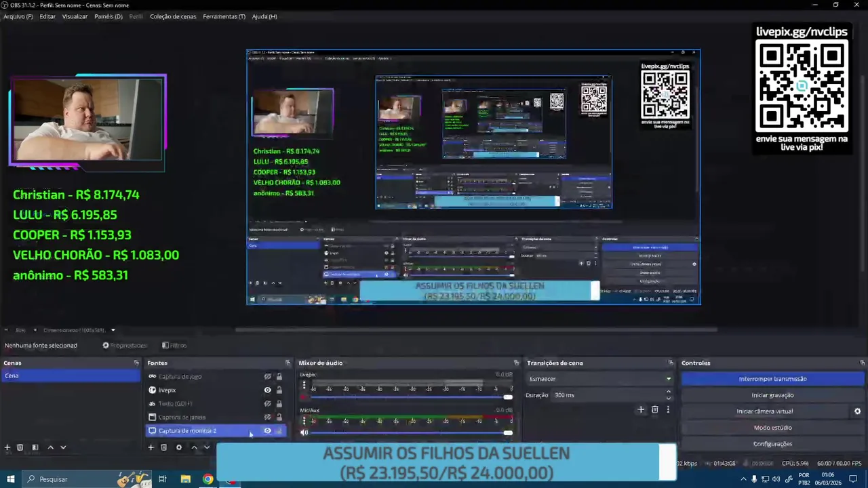Move source up in Fontes toolbar

(194, 447)
